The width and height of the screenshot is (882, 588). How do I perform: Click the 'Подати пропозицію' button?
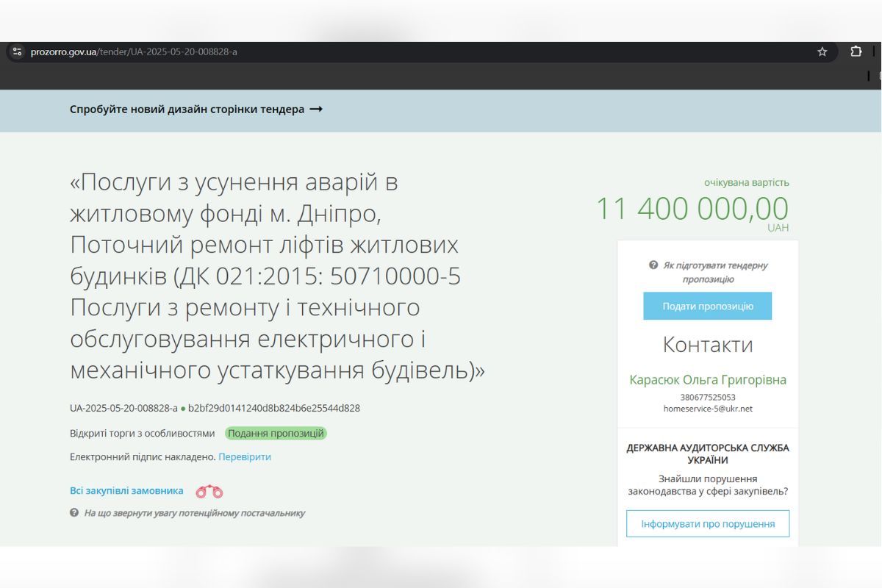tap(707, 306)
